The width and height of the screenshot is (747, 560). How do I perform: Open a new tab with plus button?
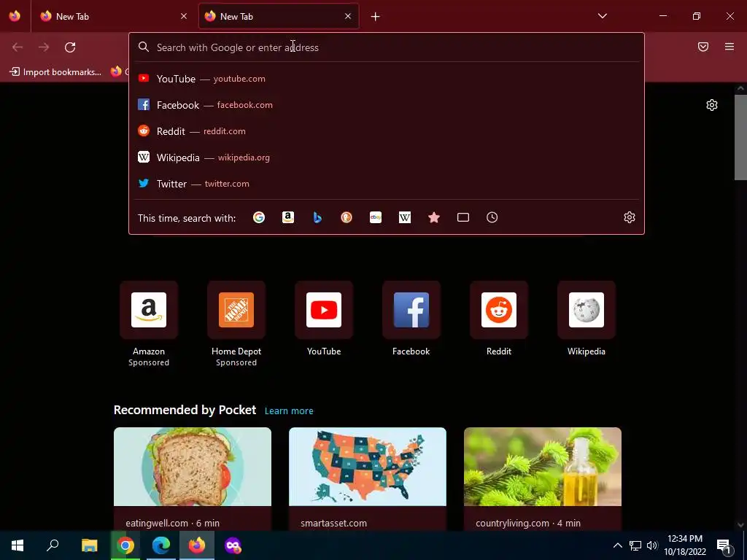376,17
